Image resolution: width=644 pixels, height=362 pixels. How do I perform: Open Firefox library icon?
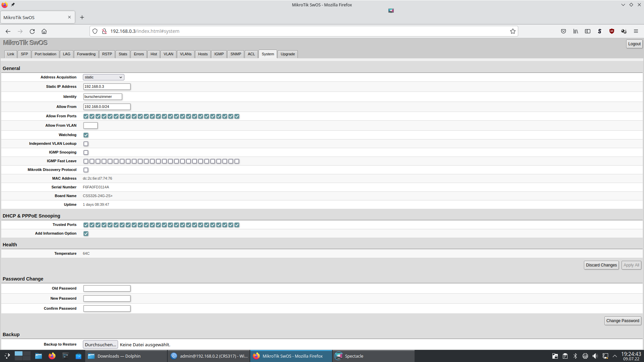click(x=576, y=31)
